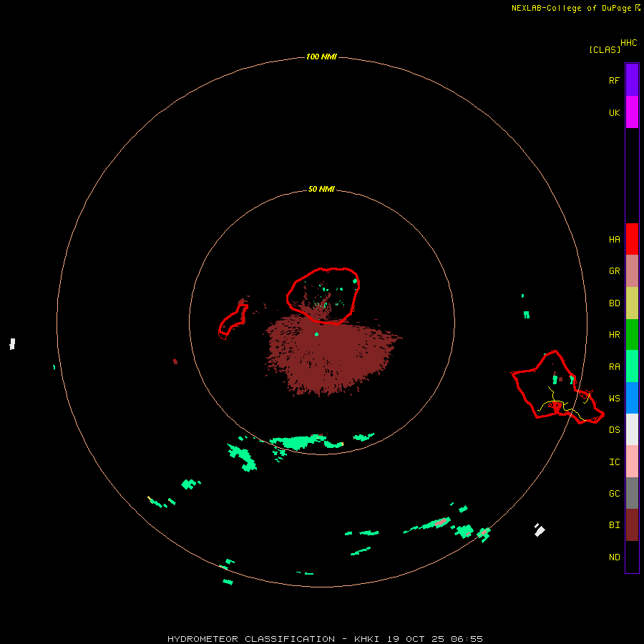644x644 pixels.
Task: Click the white DS legend swatch
Action: (x=632, y=429)
